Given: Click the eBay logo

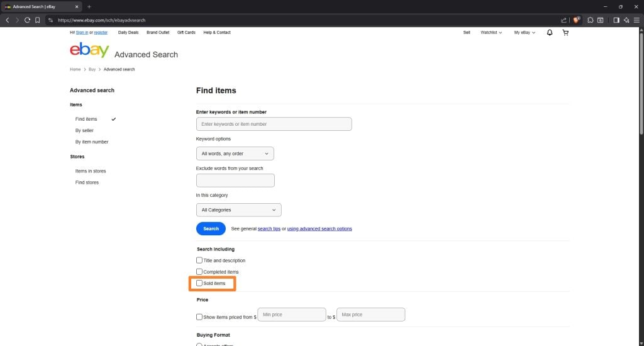Looking at the screenshot, I should 89,51.
